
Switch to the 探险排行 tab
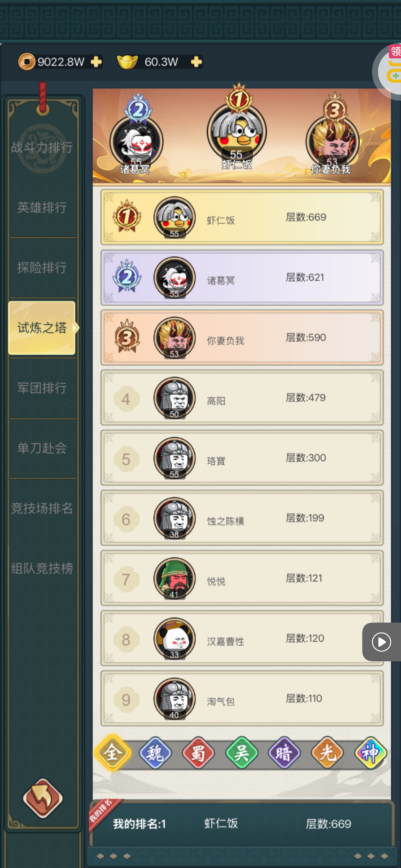pos(42,268)
